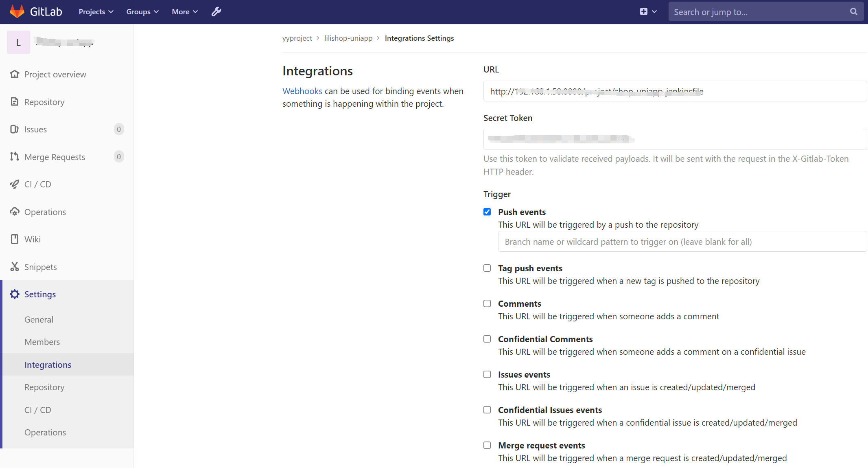Open Members under Settings
The height and width of the screenshot is (468, 868).
42,342
